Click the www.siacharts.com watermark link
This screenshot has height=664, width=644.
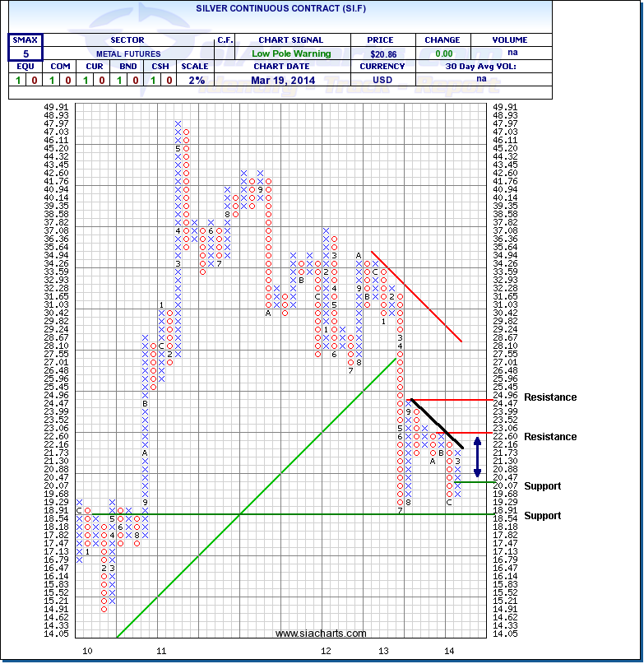pyautogui.click(x=321, y=633)
